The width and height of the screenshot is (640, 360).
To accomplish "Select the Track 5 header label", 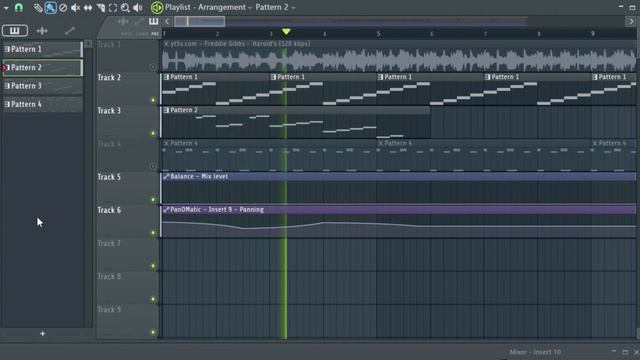I will [109, 177].
